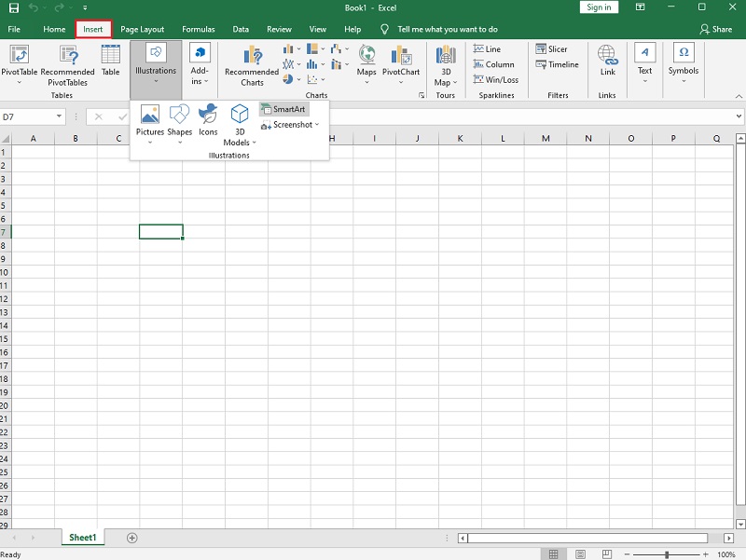Open Screenshot dropdown

coord(290,125)
